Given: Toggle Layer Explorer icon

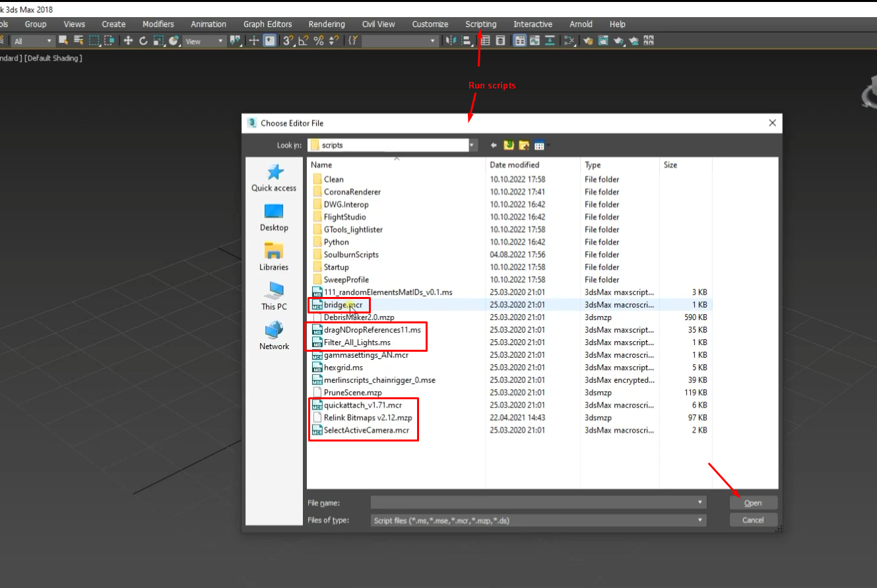Looking at the screenshot, I should pyautogui.click(x=501, y=41).
